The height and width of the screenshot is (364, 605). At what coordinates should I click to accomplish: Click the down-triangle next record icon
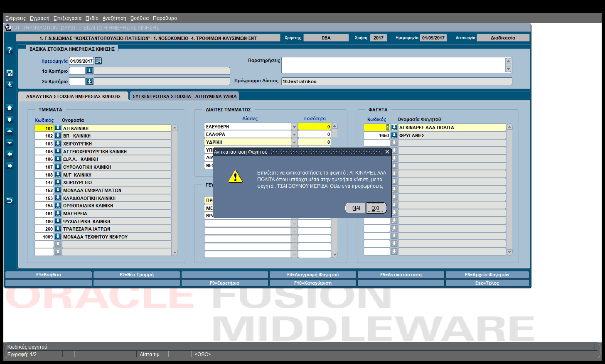pos(10,143)
